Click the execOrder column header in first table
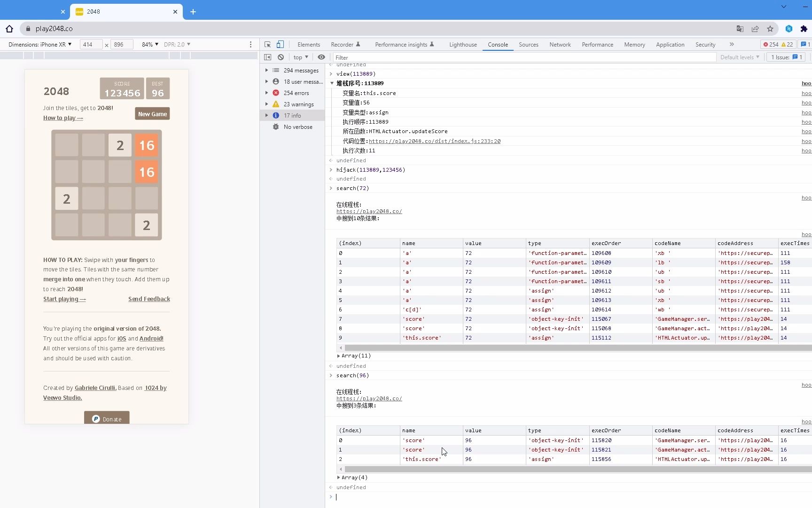 (x=620, y=243)
